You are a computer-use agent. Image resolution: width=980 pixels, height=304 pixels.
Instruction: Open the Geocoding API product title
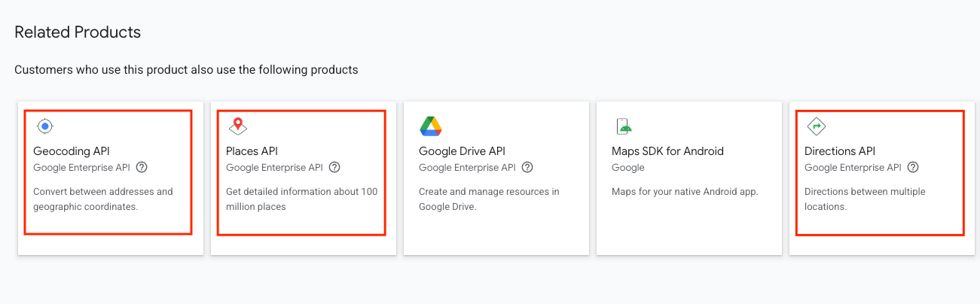point(72,151)
